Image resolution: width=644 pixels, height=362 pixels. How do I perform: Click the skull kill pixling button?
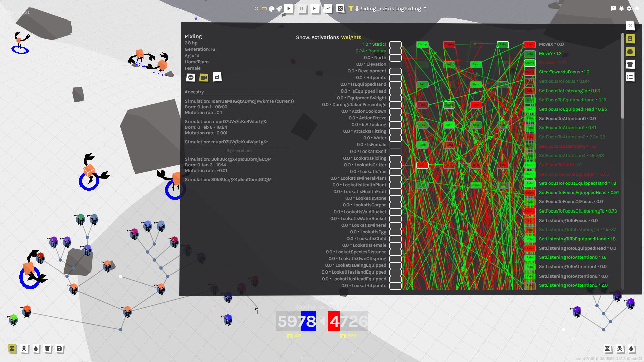pos(191,78)
